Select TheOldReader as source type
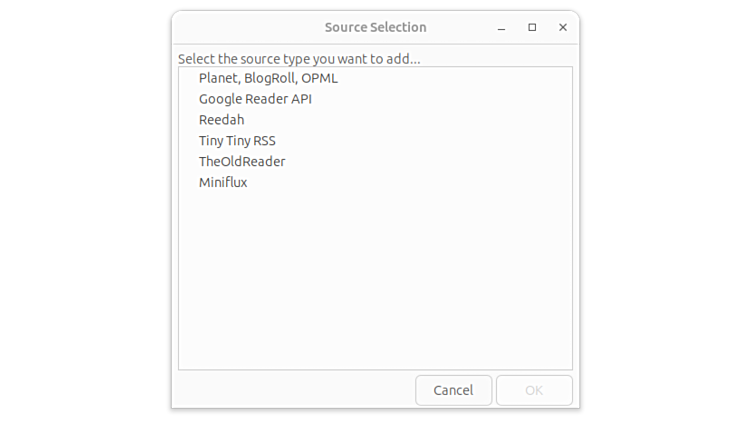This screenshot has width=752, height=423. pos(242,162)
